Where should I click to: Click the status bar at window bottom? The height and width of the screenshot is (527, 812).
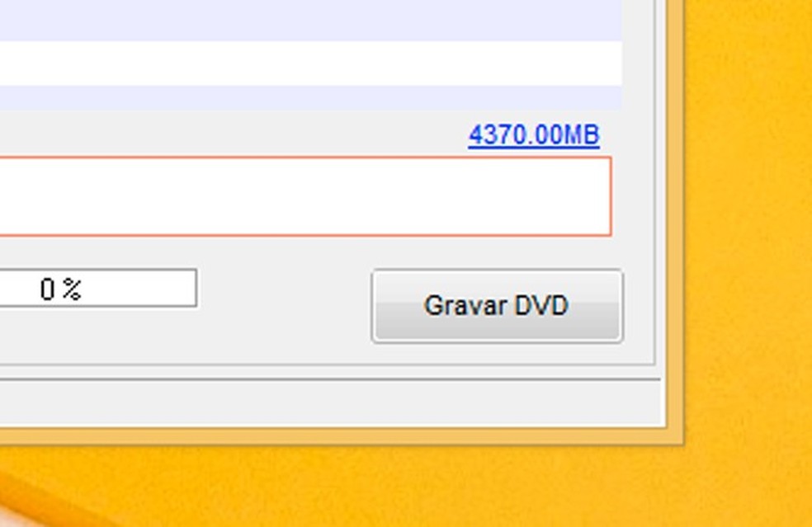pyautogui.click(x=332, y=404)
